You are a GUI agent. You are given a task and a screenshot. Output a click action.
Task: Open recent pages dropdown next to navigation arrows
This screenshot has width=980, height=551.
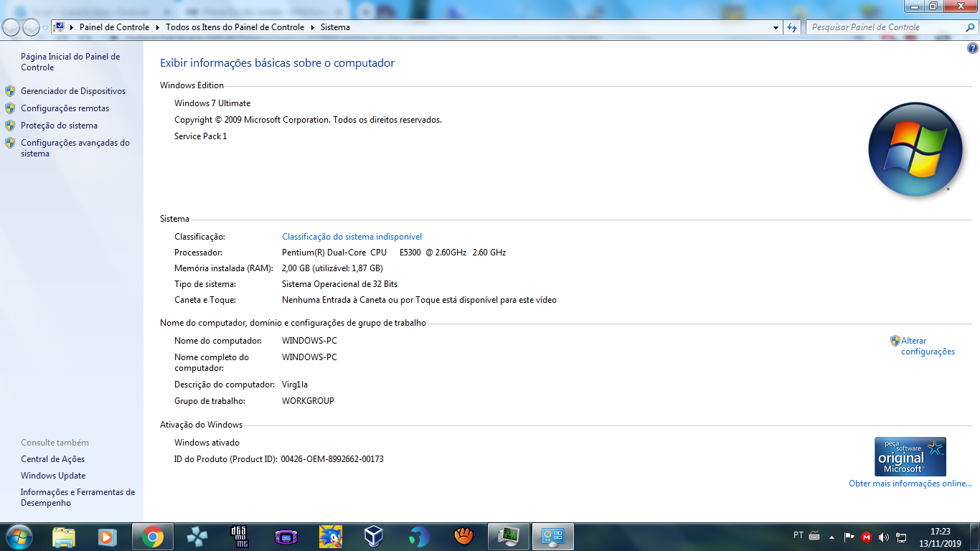tap(46, 28)
